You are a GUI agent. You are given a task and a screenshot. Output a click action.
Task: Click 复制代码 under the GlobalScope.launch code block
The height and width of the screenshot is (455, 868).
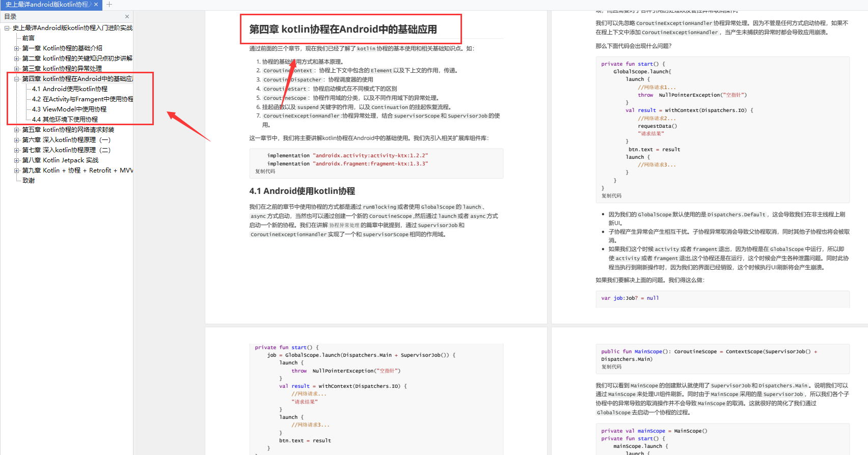[611, 196]
